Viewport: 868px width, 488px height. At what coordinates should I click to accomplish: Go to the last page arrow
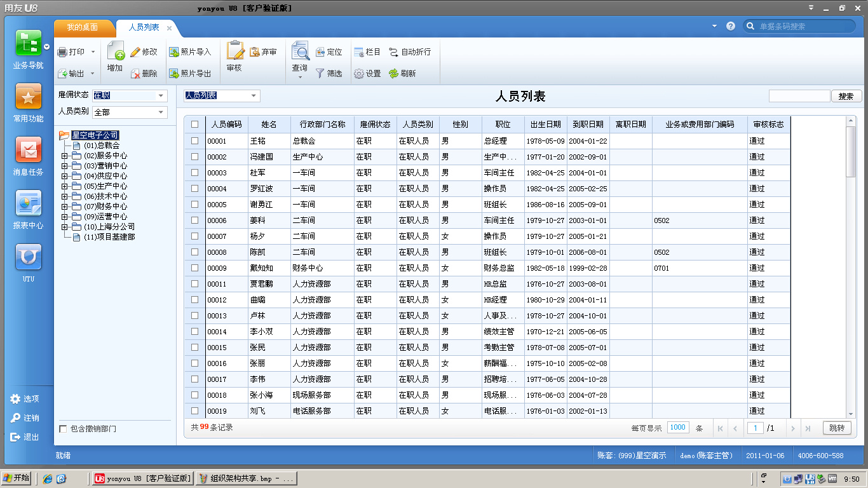(808, 428)
